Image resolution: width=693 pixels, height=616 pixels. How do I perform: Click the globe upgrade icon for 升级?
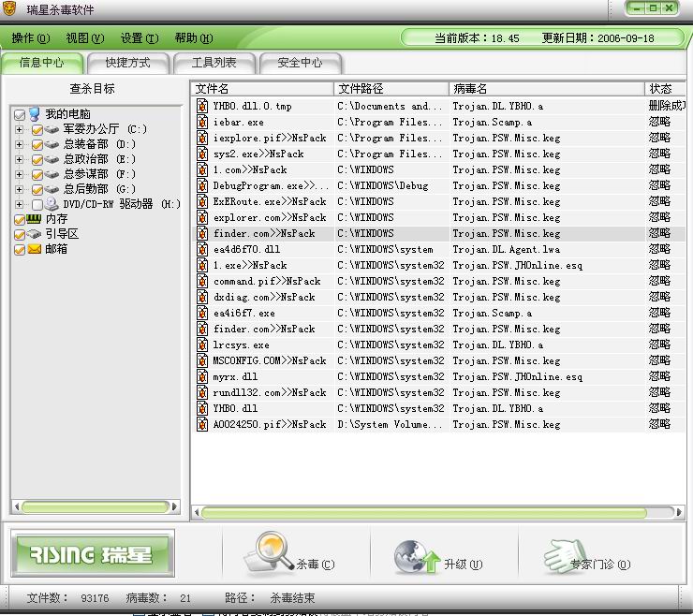tap(418, 557)
